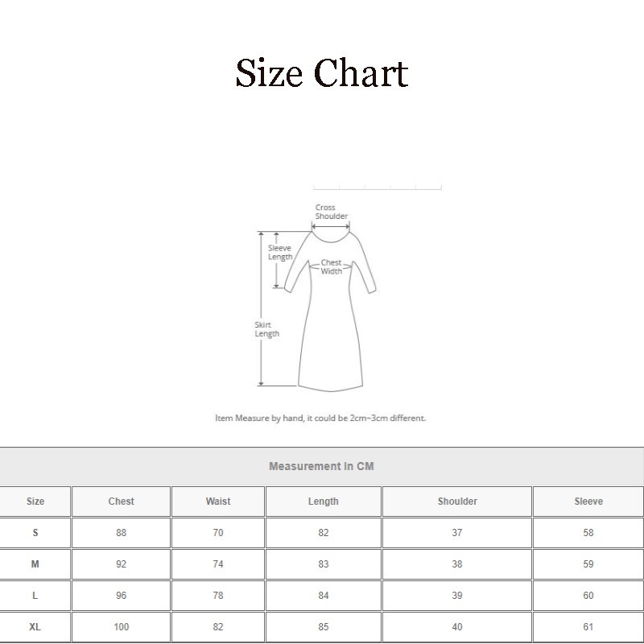Click the Sleeve column header
This screenshot has height=644, width=644.
click(x=587, y=501)
